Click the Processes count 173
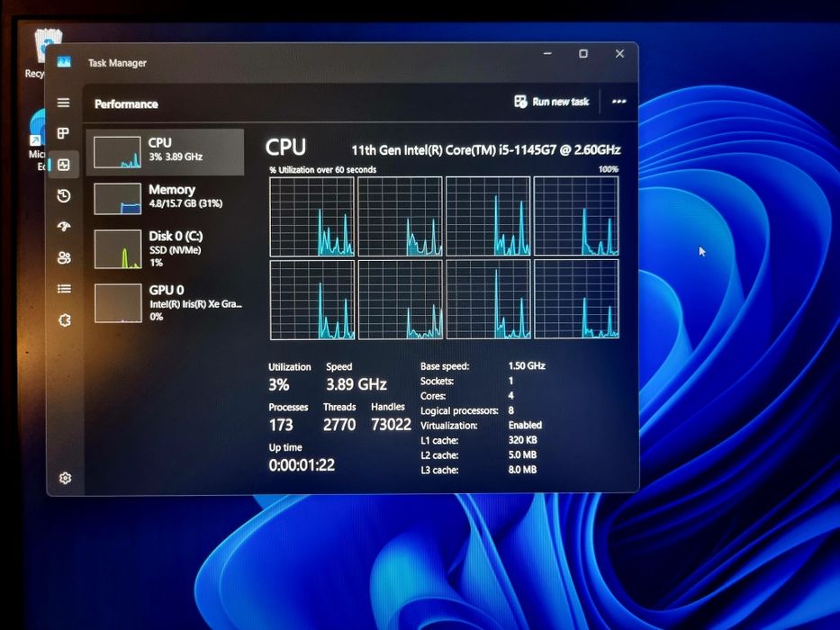The width and height of the screenshot is (840, 630). point(281,425)
